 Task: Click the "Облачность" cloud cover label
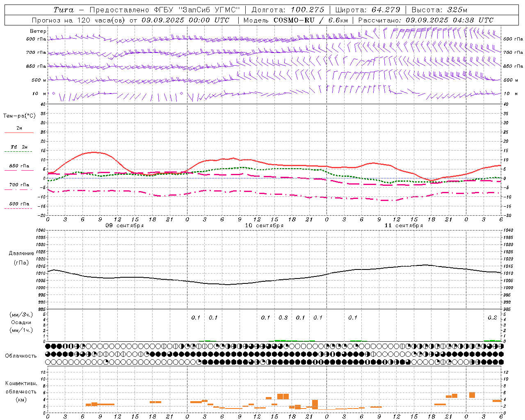click(x=21, y=356)
